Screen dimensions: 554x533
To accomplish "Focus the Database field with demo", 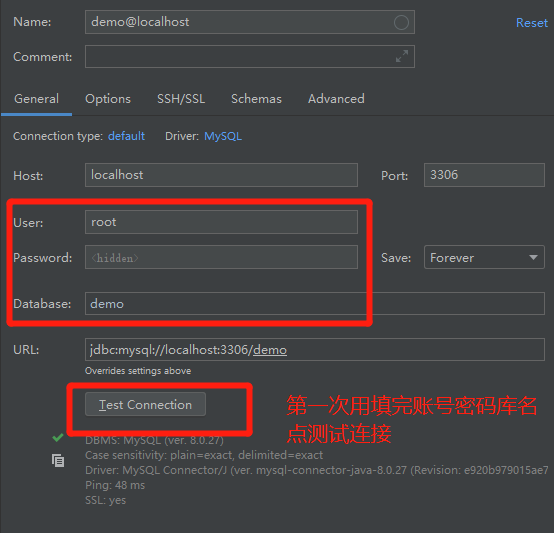I will click(314, 303).
